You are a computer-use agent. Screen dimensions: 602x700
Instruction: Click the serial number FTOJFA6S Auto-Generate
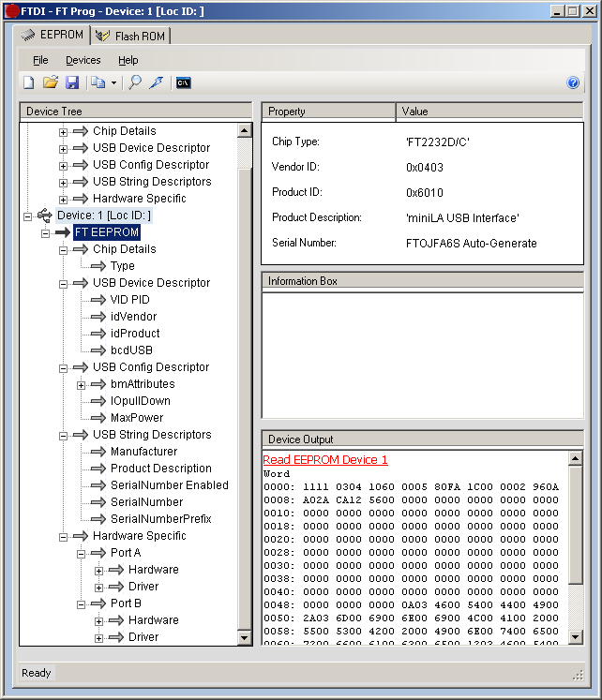[471, 244]
